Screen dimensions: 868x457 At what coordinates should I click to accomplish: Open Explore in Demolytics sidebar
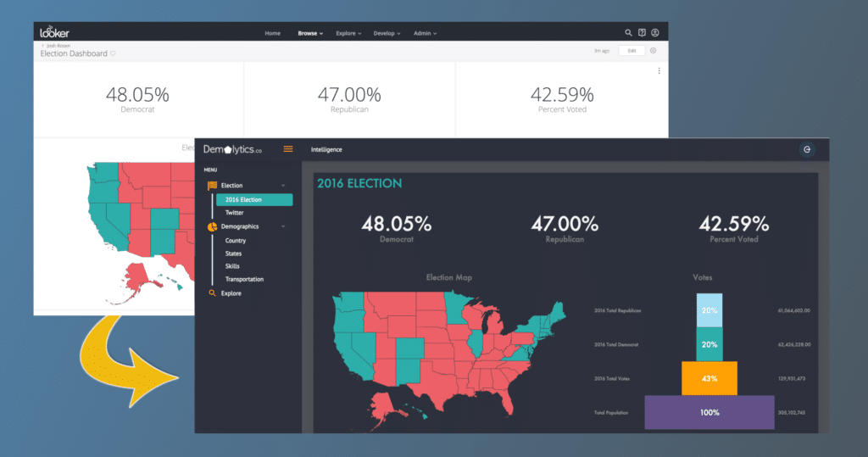[x=231, y=293]
